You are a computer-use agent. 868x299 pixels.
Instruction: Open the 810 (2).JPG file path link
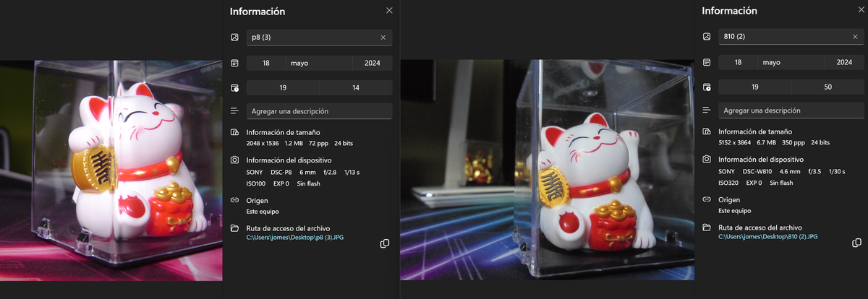tap(767, 237)
